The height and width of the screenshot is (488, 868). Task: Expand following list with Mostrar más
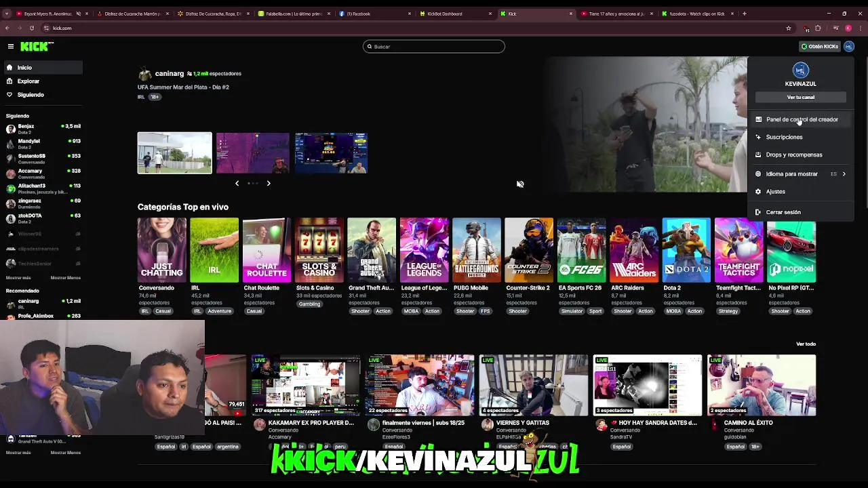pos(18,278)
